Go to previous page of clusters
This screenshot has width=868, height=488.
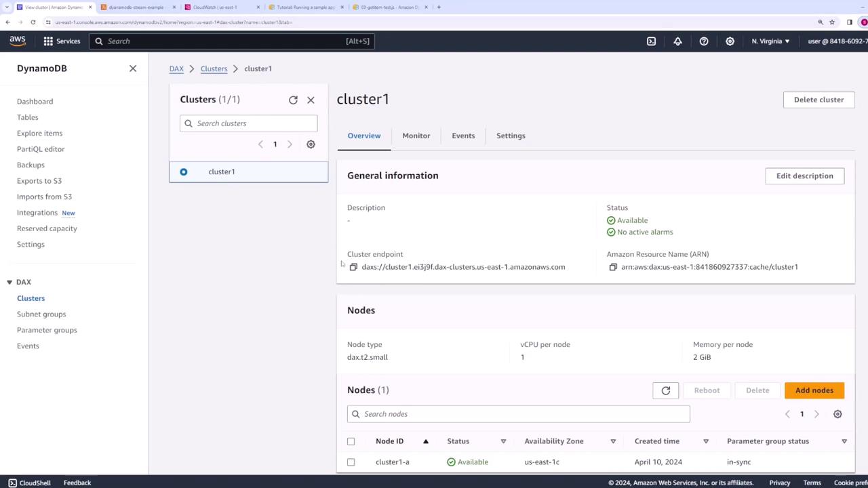[x=260, y=144]
